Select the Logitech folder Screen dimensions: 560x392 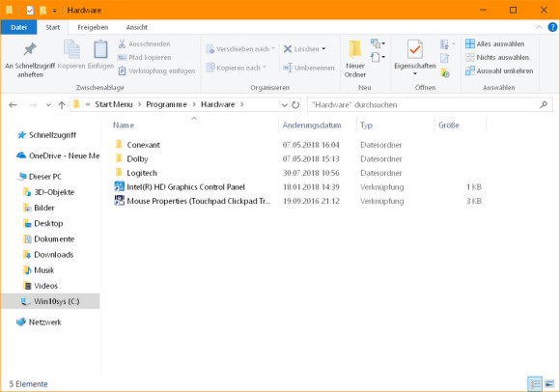tap(141, 173)
